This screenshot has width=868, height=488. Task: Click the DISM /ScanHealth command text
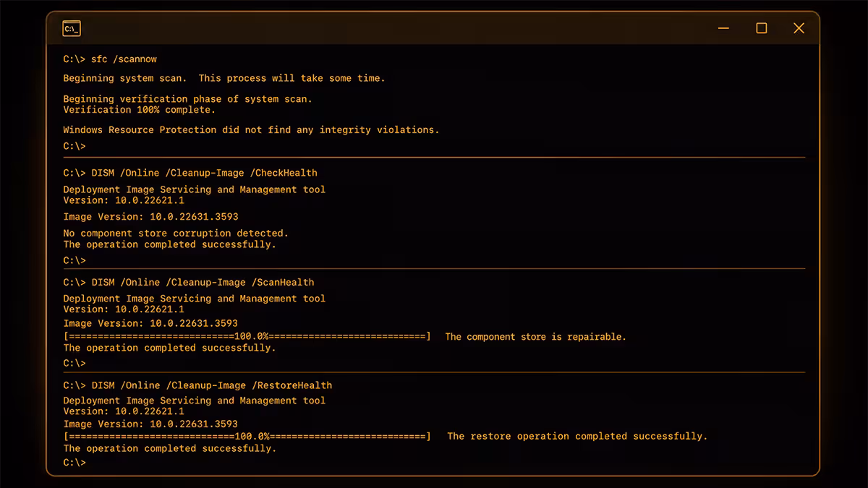click(189, 282)
